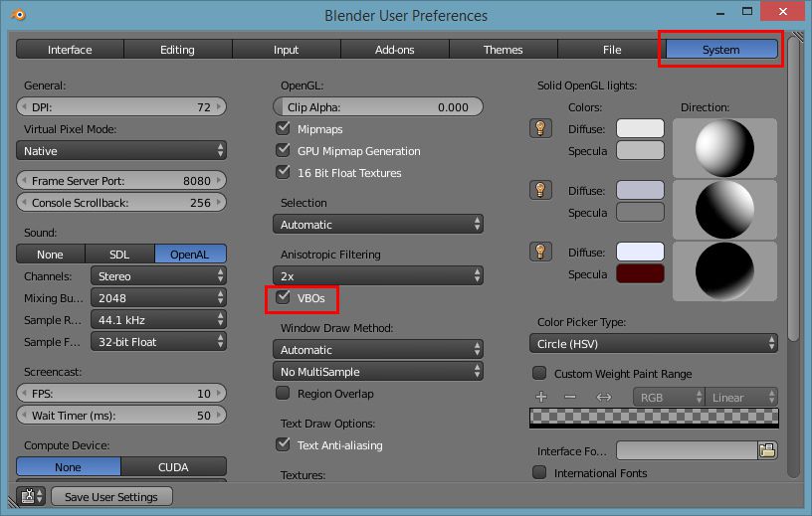Select CUDA compute device
This screenshot has width=812, height=516.
pyautogui.click(x=173, y=467)
